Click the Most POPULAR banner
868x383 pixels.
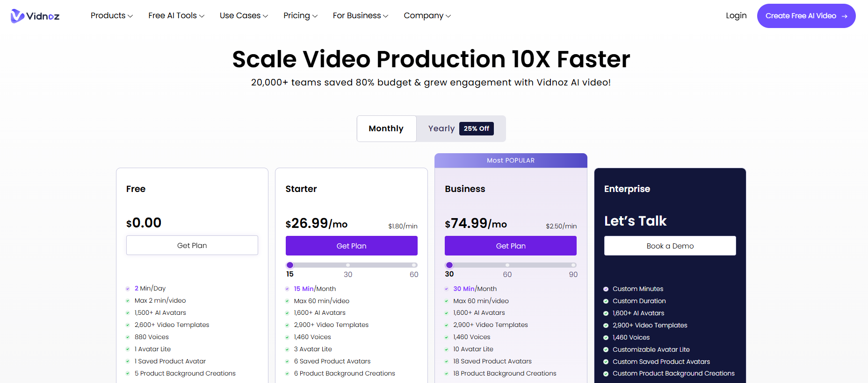point(511,160)
